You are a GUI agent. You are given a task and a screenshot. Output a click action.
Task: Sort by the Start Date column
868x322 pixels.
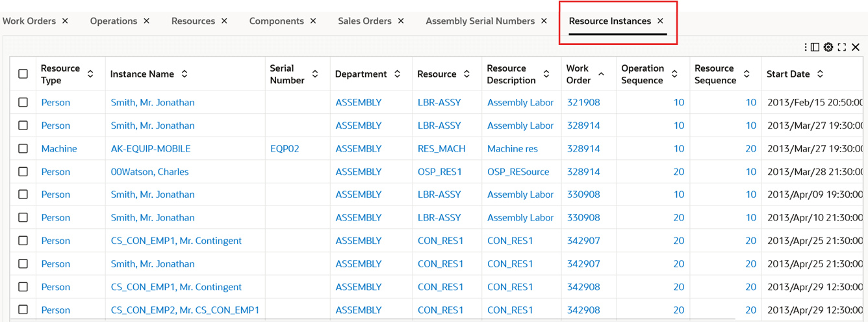tap(820, 74)
